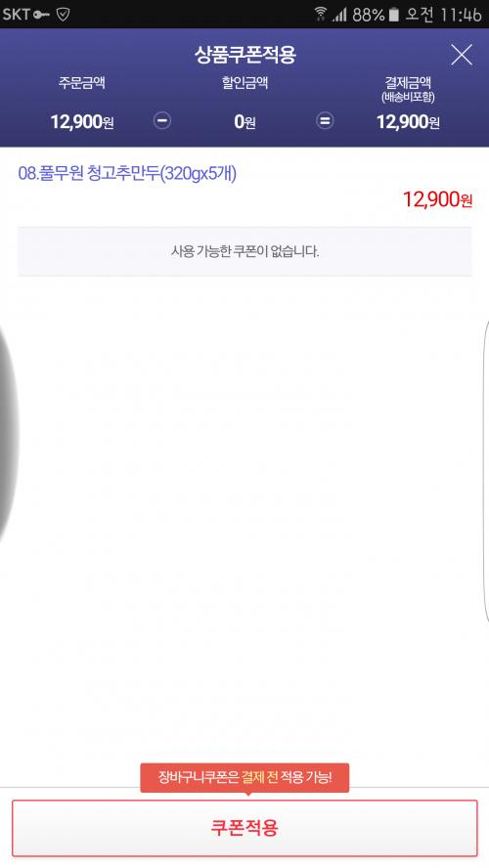
Task: Select the 결제금액 12,900원 total
Action: pyautogui.click(x=408, y=121)
